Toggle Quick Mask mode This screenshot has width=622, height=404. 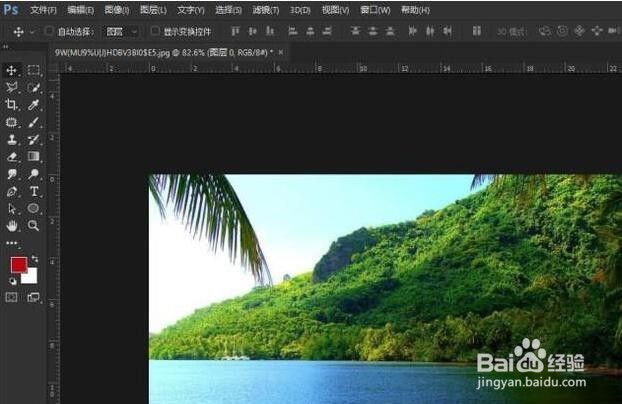pyautogui.click(x=12, y=297)
